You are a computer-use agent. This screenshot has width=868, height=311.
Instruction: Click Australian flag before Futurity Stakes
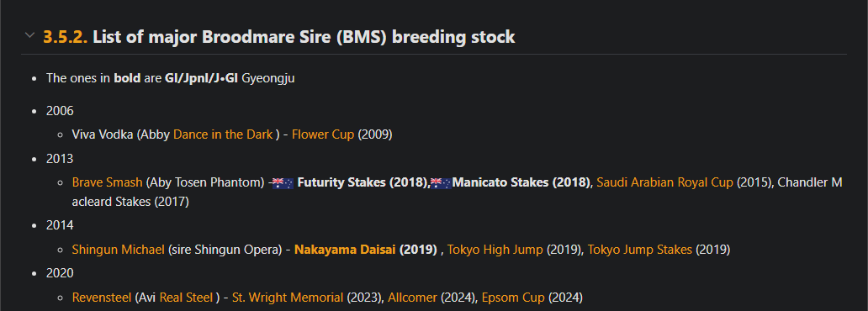pyautogui.click(x=283, y=183)
